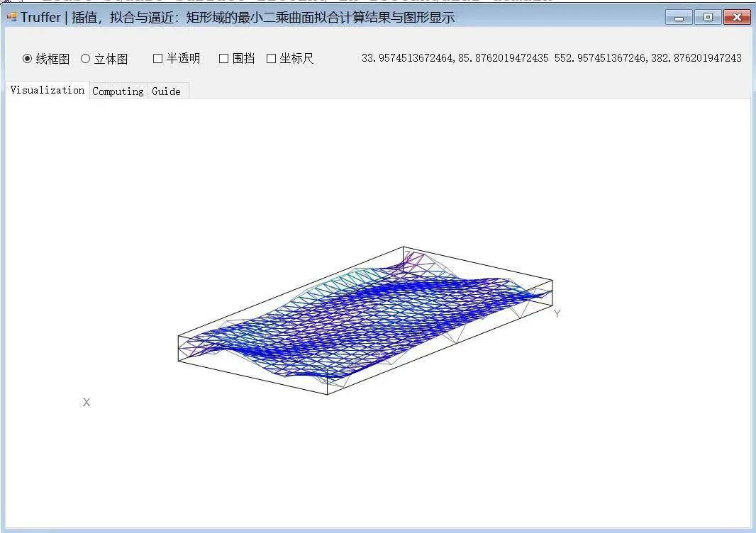This screenshot has height=533, width=756.
Task: Enable the 半透明 translucent checkbox
Action: [x=158, y=59]
